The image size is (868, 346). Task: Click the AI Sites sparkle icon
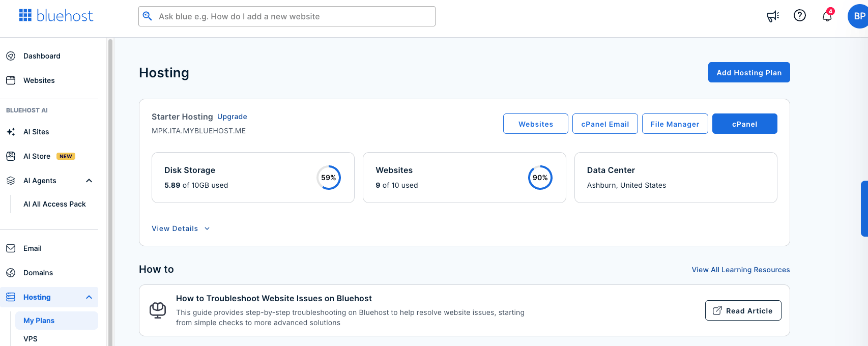tap(11, 132)
